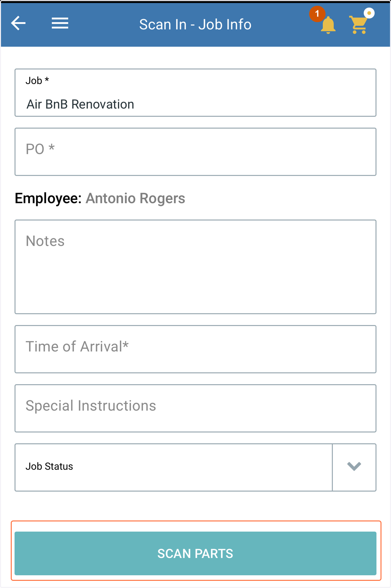Open the Job Status dropdown field
This screenshot has width=391, height=588.
[x=195, y=467]
